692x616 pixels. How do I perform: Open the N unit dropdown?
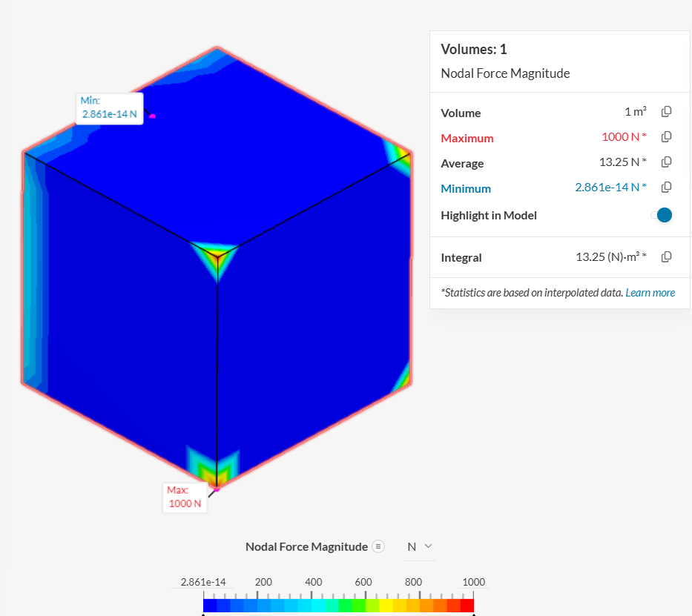coord(419,547)
